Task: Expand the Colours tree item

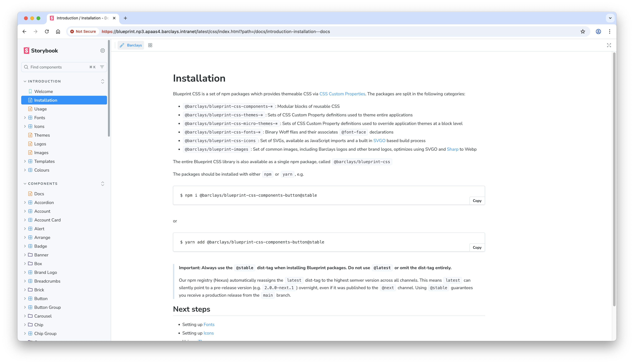Action: point(64,170)
